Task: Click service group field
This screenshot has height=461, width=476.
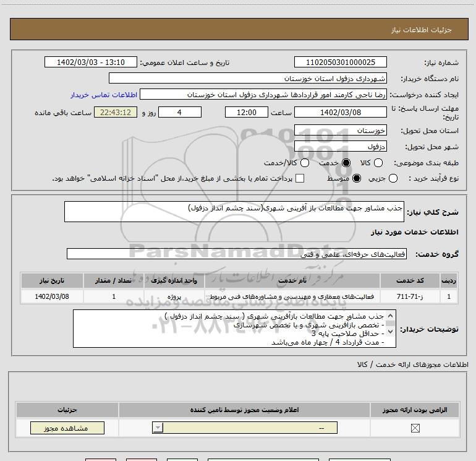Action: [x=237, y=254]
